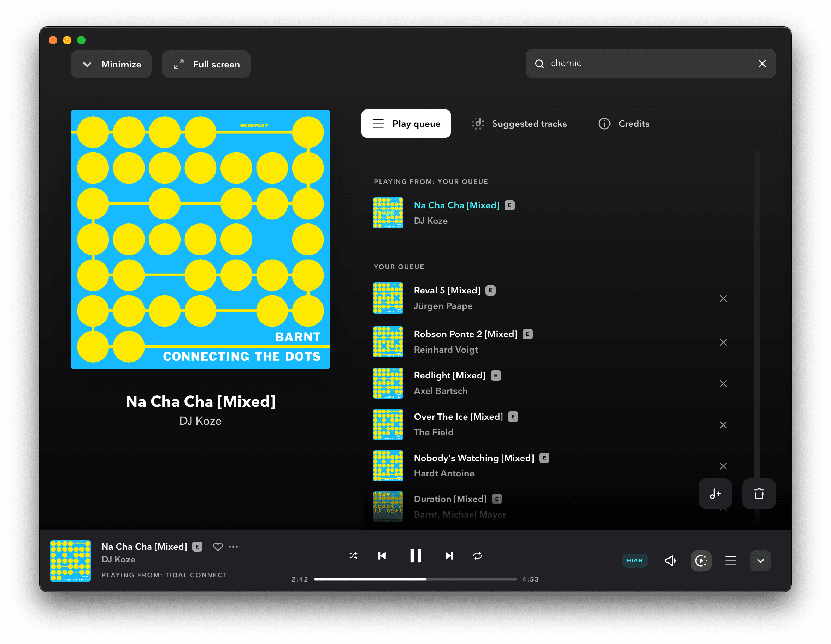The width and height of the screenshot is (831, 644).
Task: Remove Over The Ice [Mixed] from queue
Action: coord(723,425)
